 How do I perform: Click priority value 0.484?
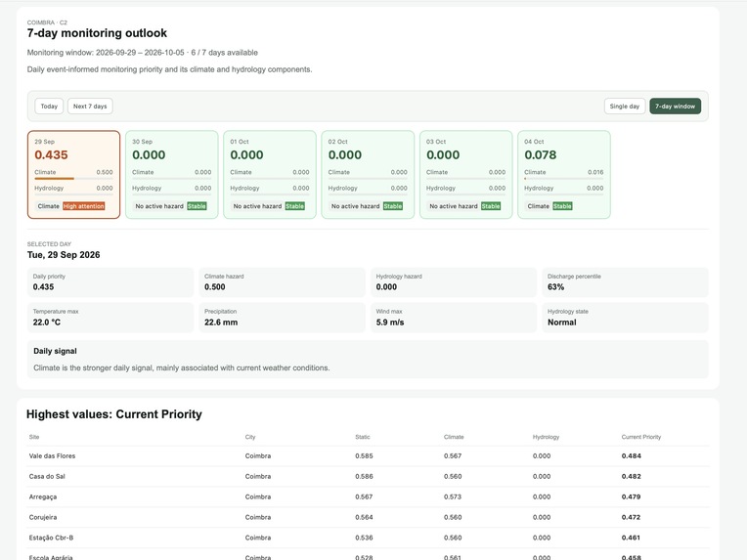(632, 456)
